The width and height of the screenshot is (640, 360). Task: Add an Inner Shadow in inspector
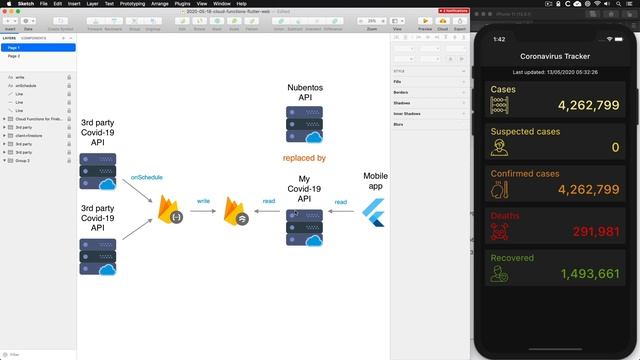tap(464, 113)
